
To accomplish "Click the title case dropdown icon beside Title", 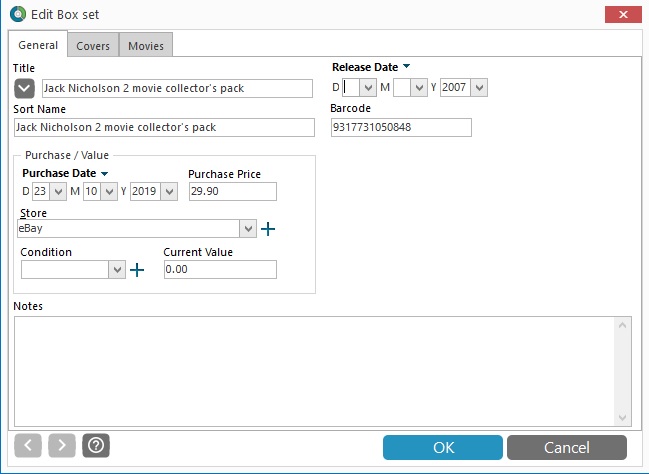I will pos(24,88).
